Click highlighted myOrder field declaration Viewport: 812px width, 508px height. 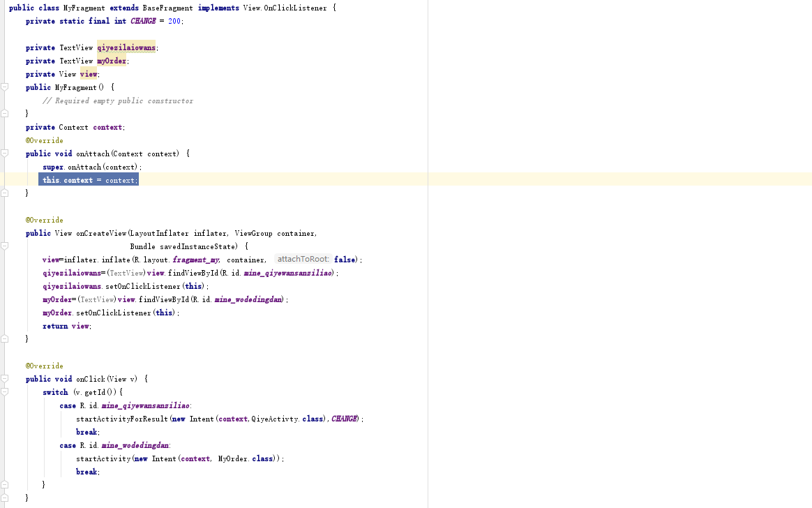point(112,61)
